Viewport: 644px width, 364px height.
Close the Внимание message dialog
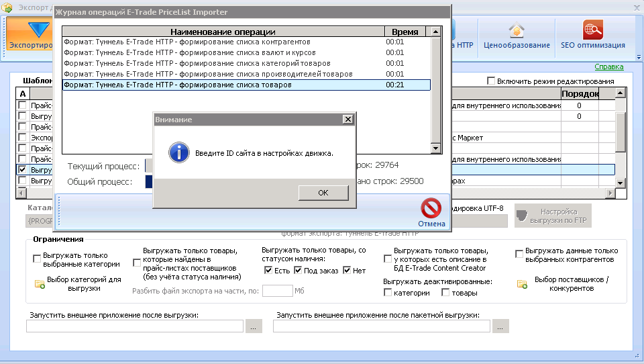(x=348, y=120)
